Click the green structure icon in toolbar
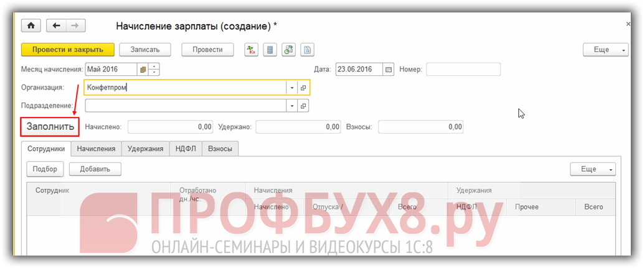Viewport: 644px width, 268px height. pyautogui.click(x=288, y=50)
